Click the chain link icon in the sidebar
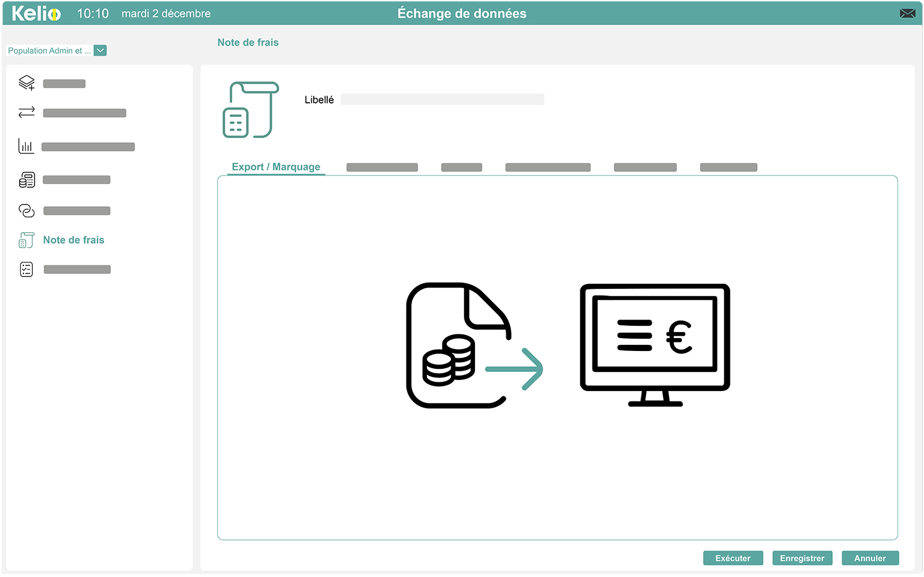The width and height of the screenshot is (924, 577). (x=26, y=210)
